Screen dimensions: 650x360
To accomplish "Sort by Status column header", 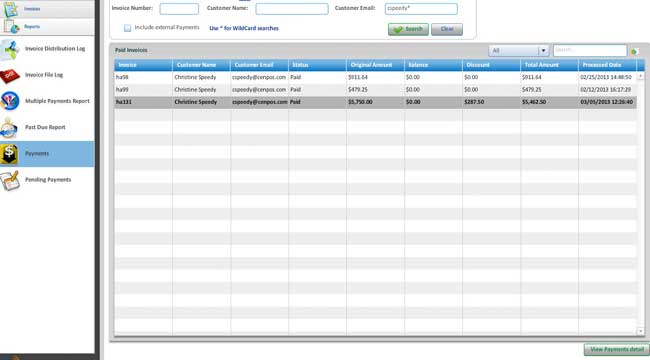I will (x=318, y=65).
